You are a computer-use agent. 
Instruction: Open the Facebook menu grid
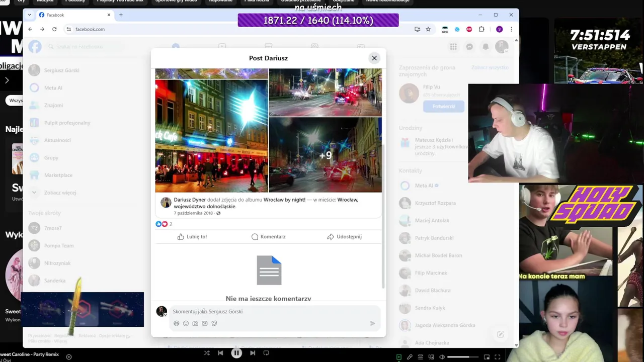(453, 47)
